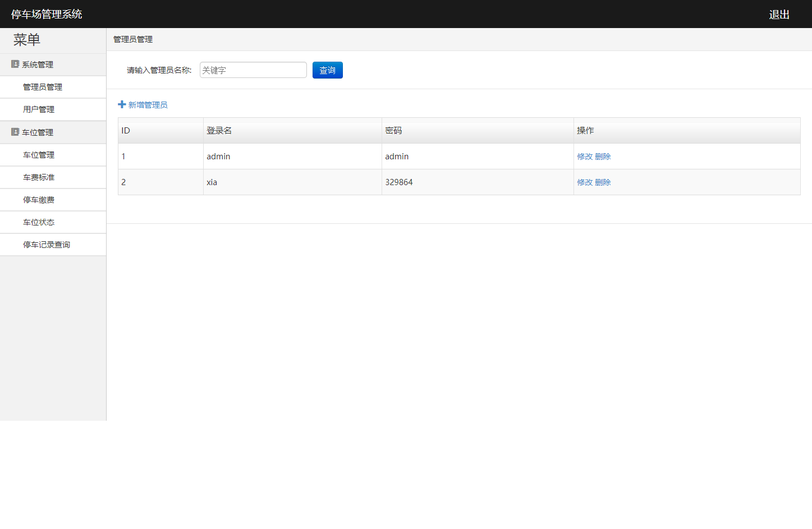The width and height of the screenshot is (812, 529).
Task: Open the 车费标准 page
Action: [x=39, y=178]
